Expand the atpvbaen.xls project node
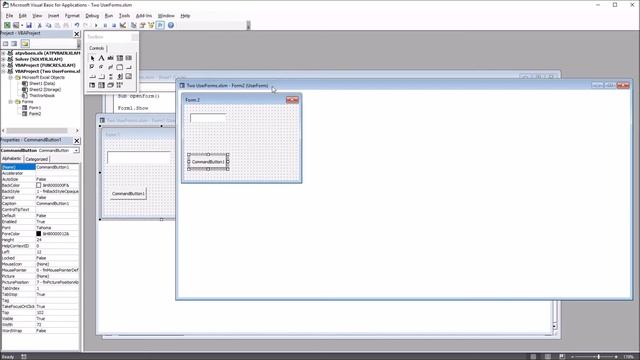 click(3, 53)
